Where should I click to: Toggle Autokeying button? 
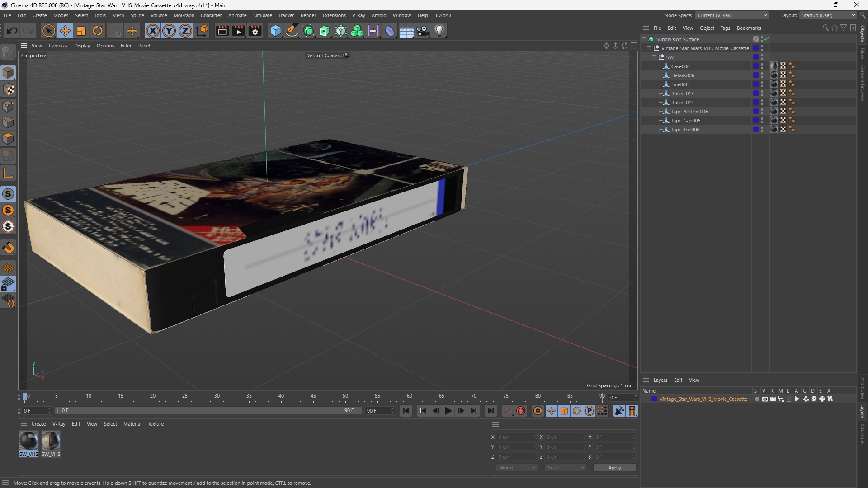[x=521, y=411]
